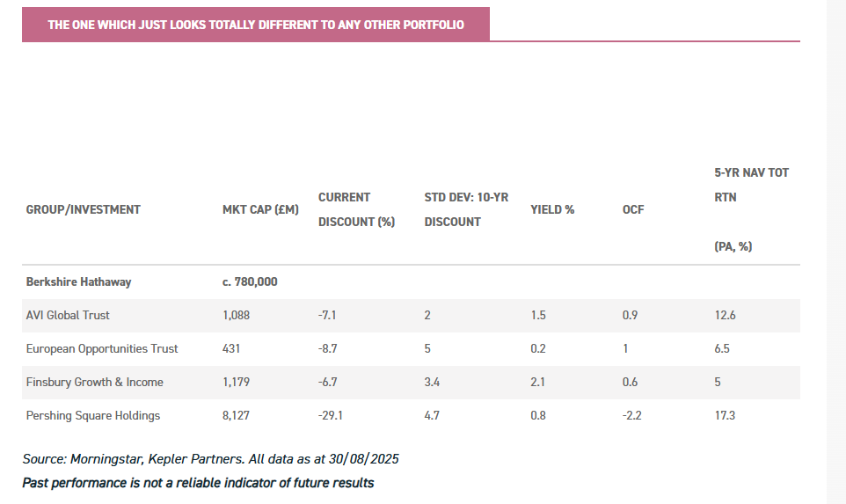Select AVI Global Trust's 12.6 return value

point(725,315)
